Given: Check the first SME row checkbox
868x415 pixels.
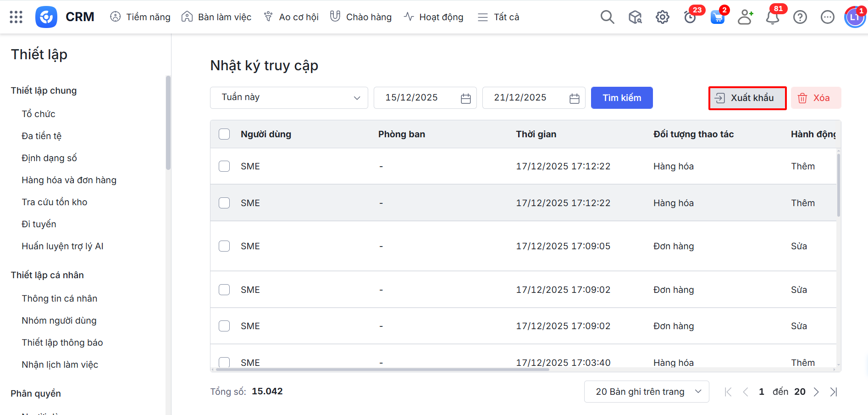Looking at the screenshot, I should (224, 166).
